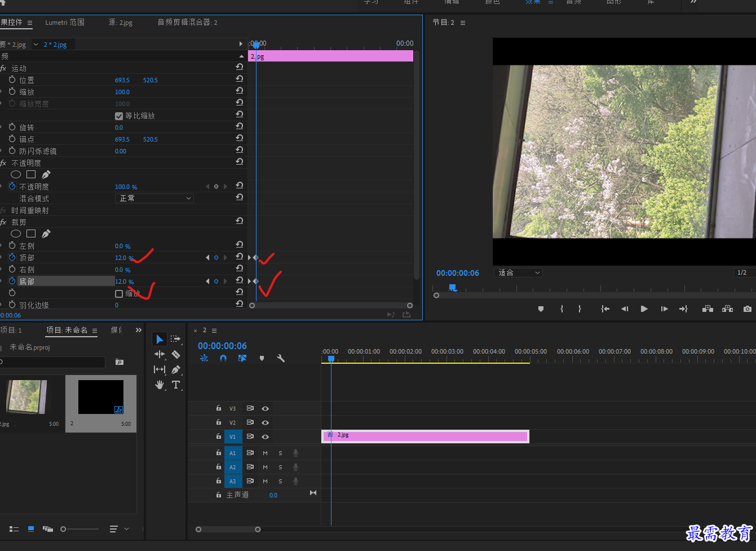The height and width of the screenshot is (551, 756).
Task: Reset the Position parameter
Action: pos(240,79)
